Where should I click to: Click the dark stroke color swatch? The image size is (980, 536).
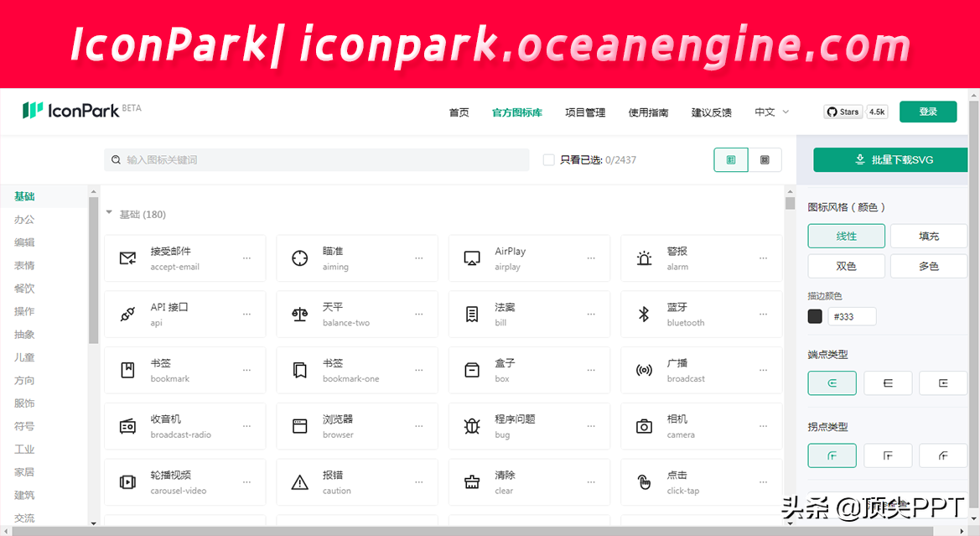[815, 316]
